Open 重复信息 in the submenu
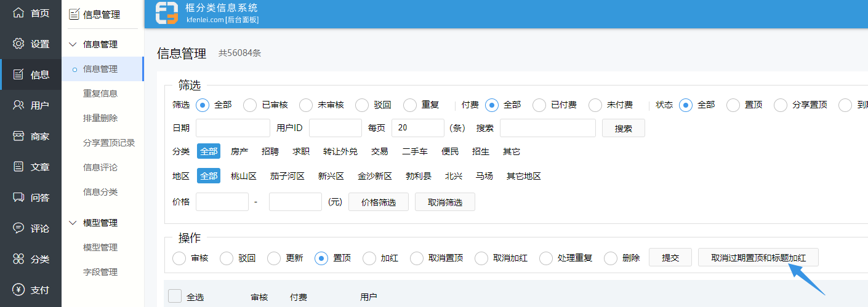The height and width of the screenshot is (307, 868). pyautogui.click(x=100, y=94)
